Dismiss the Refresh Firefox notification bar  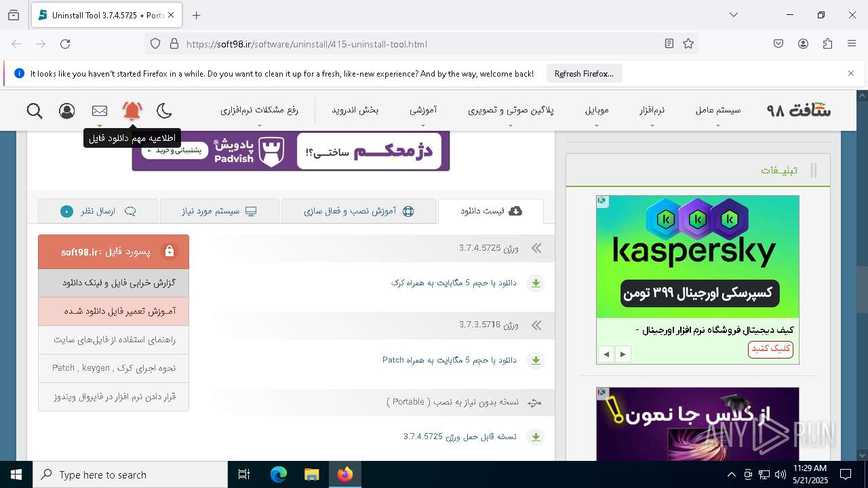tap(851, 73)
